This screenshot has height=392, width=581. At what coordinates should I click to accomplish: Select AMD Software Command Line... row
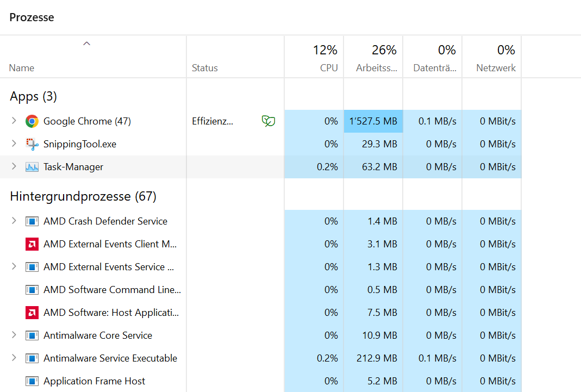(113, 290)
